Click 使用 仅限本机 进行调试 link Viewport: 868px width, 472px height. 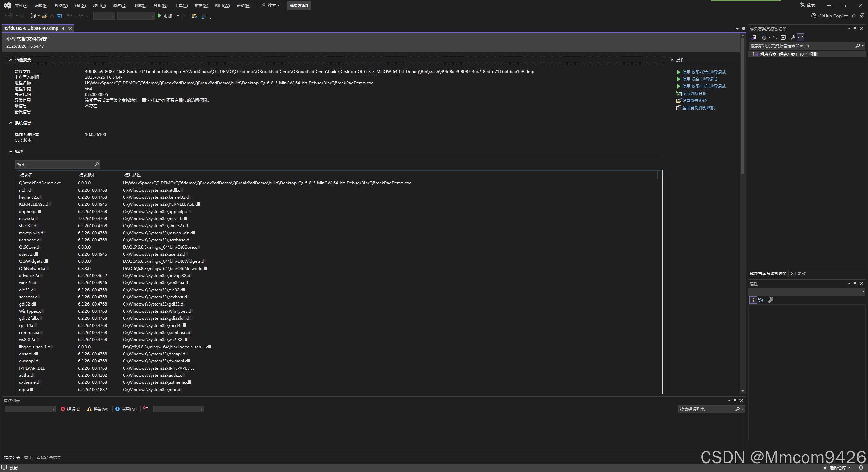point(704,86)
